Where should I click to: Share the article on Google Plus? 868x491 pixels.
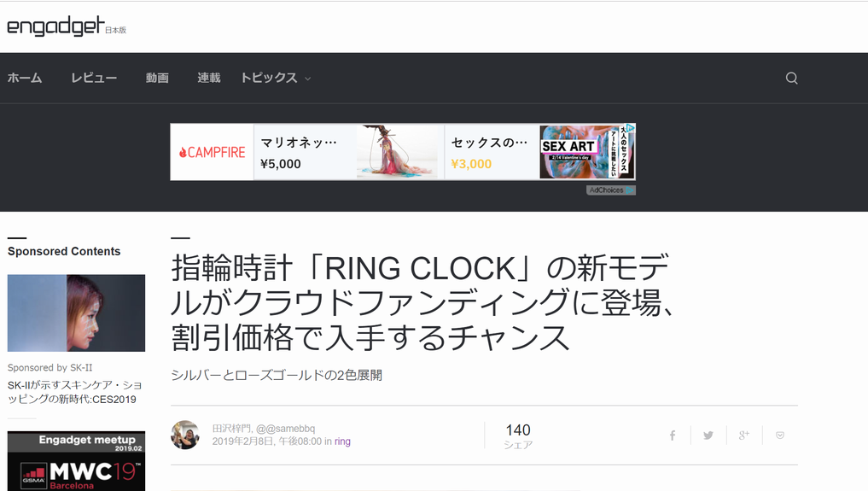pyautogui.click(x=744, y=435)
